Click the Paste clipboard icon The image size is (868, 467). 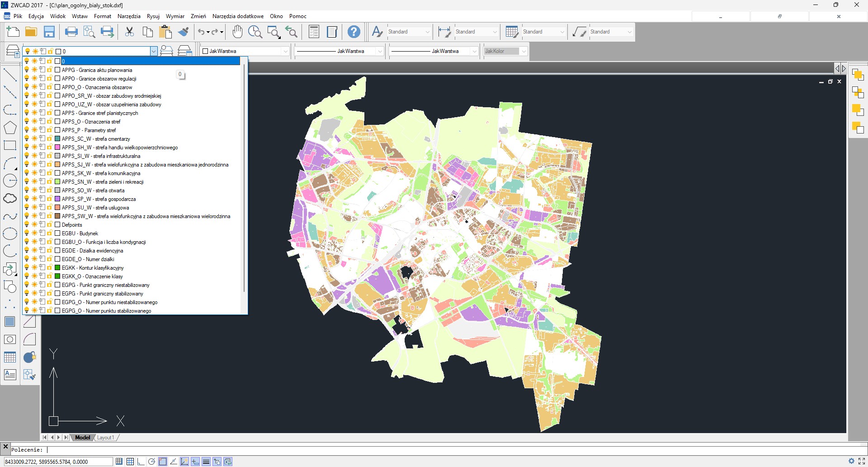(x=165, y=32)
